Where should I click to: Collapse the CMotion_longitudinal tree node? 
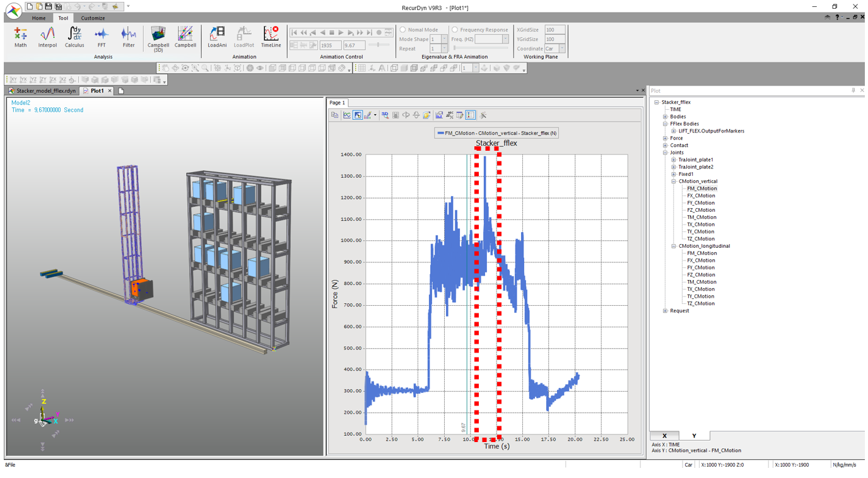coord(673,247)
